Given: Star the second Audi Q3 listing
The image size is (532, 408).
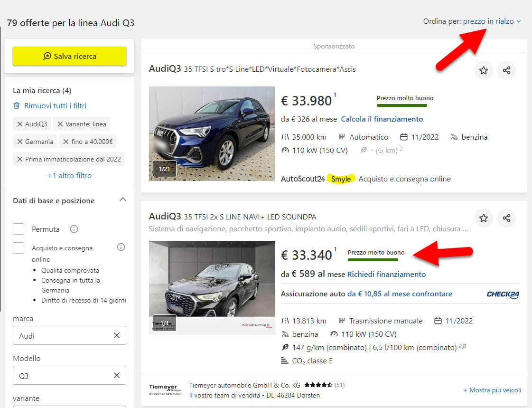Looking at the screenshot, I should coord(483,218).
